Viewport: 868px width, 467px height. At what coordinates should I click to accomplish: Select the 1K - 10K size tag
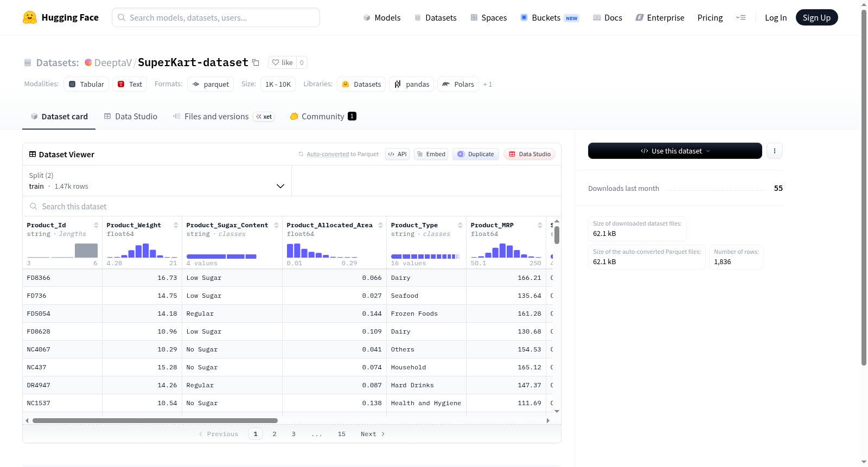pyautogui.click(x=278, y=84)
